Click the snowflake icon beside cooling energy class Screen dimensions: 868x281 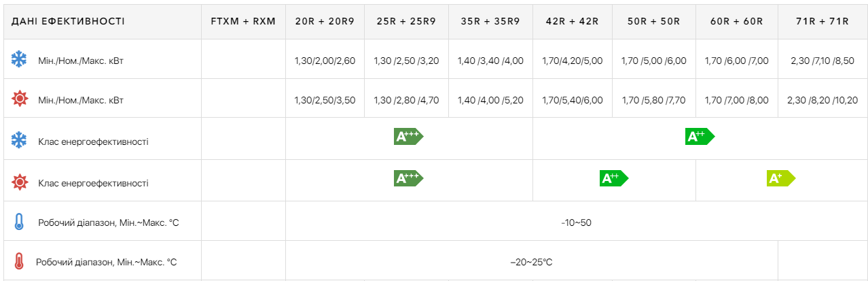click(x=19, y=141)
